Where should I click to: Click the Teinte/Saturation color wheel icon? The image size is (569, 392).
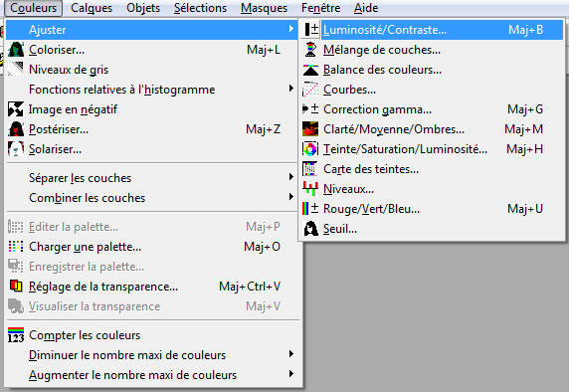tap(310, 149)
